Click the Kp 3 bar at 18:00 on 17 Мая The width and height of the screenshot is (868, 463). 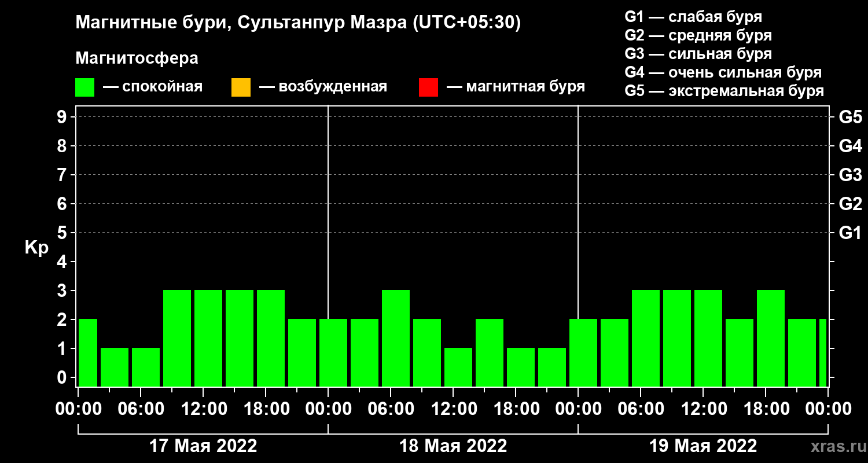271,339
